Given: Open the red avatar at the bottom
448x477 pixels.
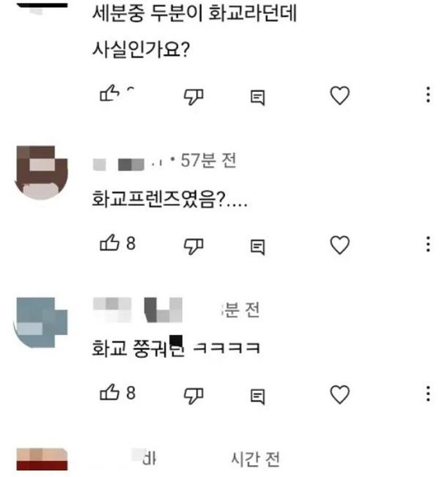Looking at the screenshot, I should (42, 459).
